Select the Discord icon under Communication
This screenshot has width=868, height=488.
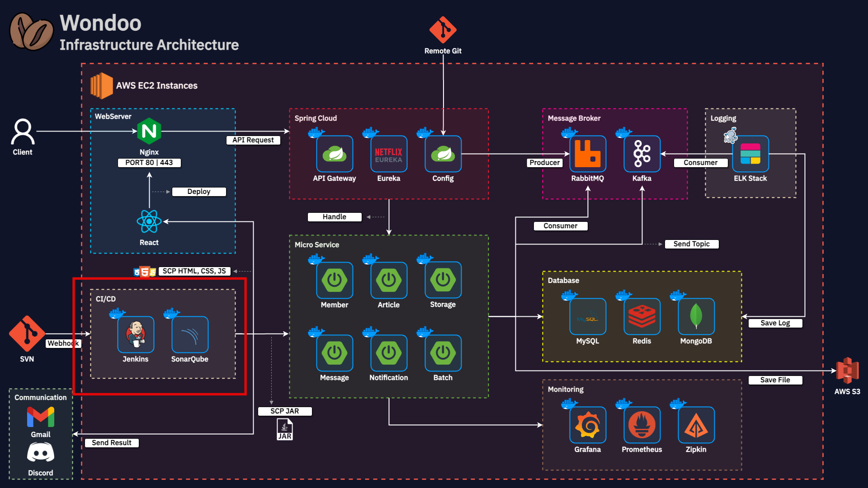click(41, 453)
